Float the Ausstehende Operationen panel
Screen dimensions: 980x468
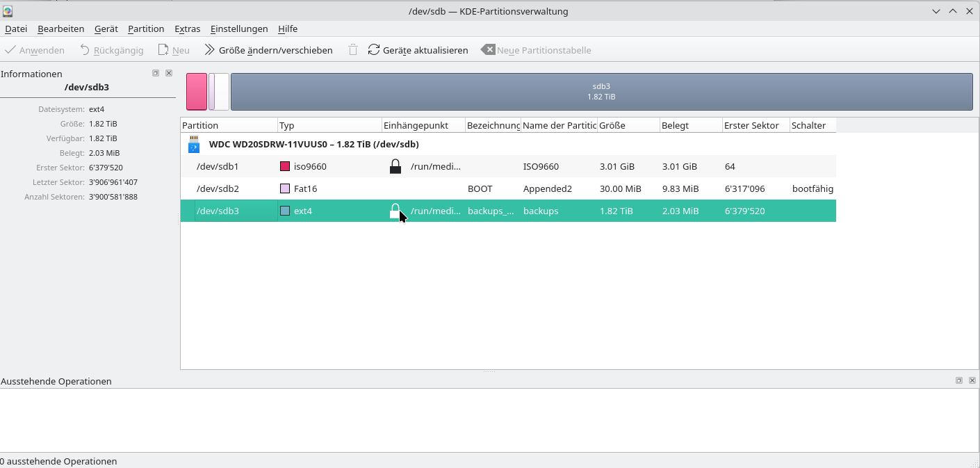point(959,380)
